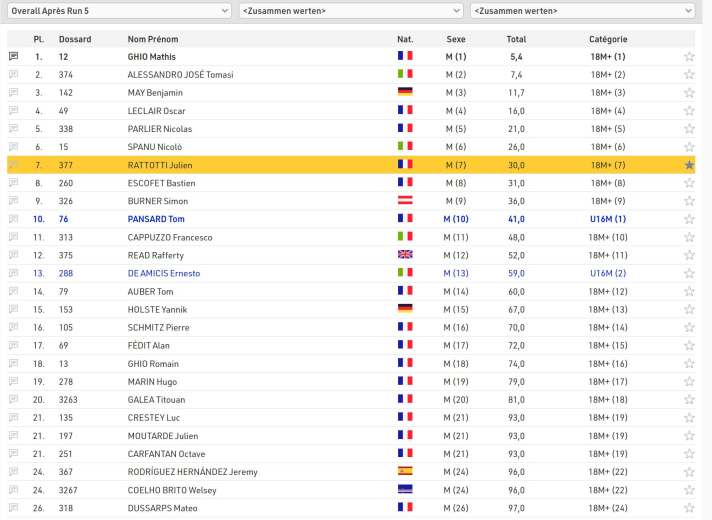Open comment icon for GHIO Mathis row

[x=14, y=56]
